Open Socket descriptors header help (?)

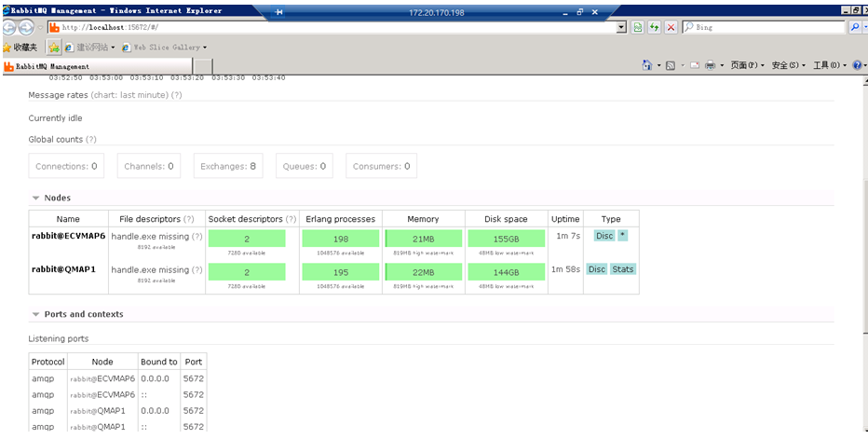[291, 220]
